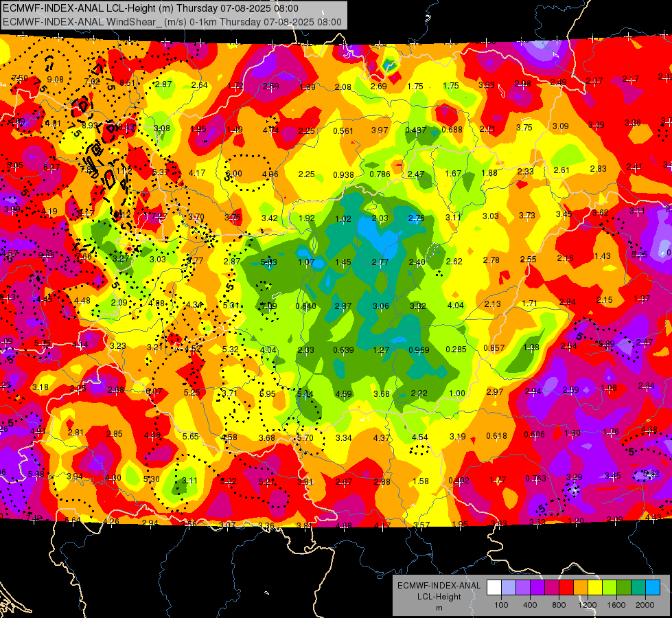Image resolution: width=672 pixels, height=618 pixels.
Task: Click the wind shear value 0.969
Action: click(x=419, y=350)
